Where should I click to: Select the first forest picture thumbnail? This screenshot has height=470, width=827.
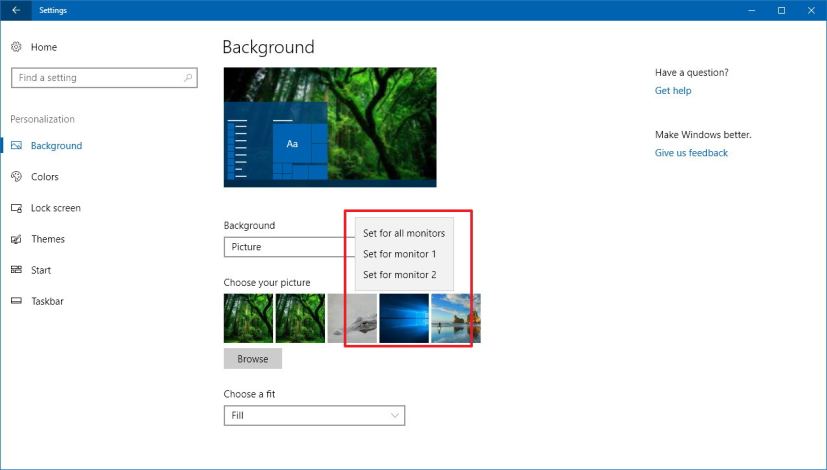(x=248, y=318)
